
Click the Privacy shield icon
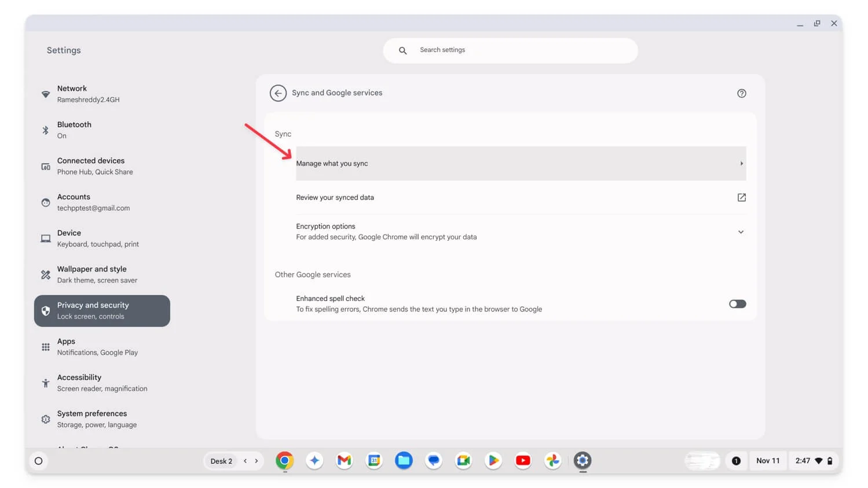tap(46, 311)
